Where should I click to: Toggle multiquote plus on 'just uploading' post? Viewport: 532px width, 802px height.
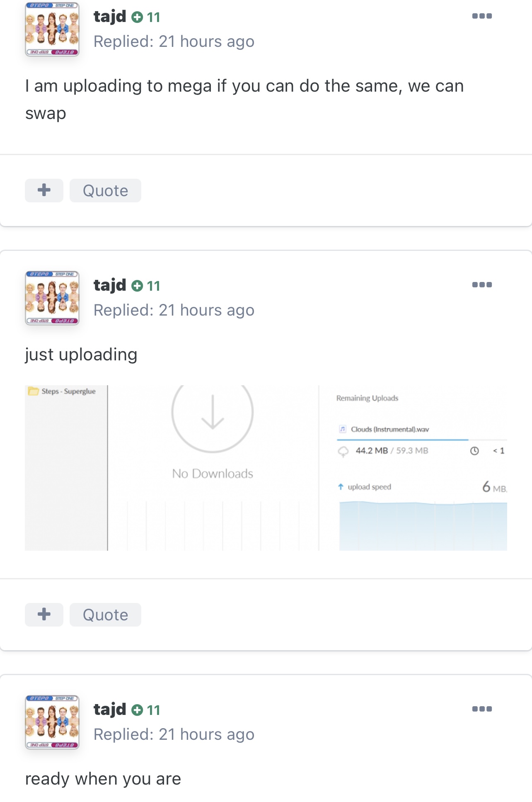(44, 615)
